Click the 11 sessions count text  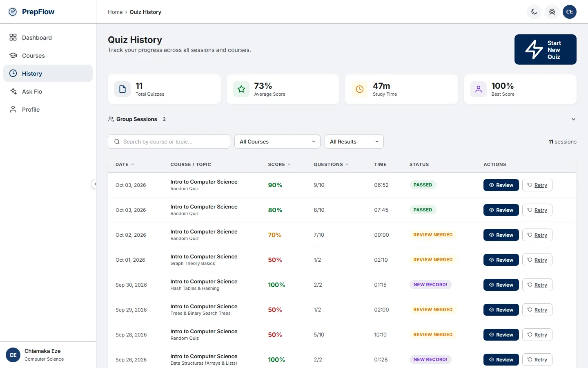pos(562,141)
